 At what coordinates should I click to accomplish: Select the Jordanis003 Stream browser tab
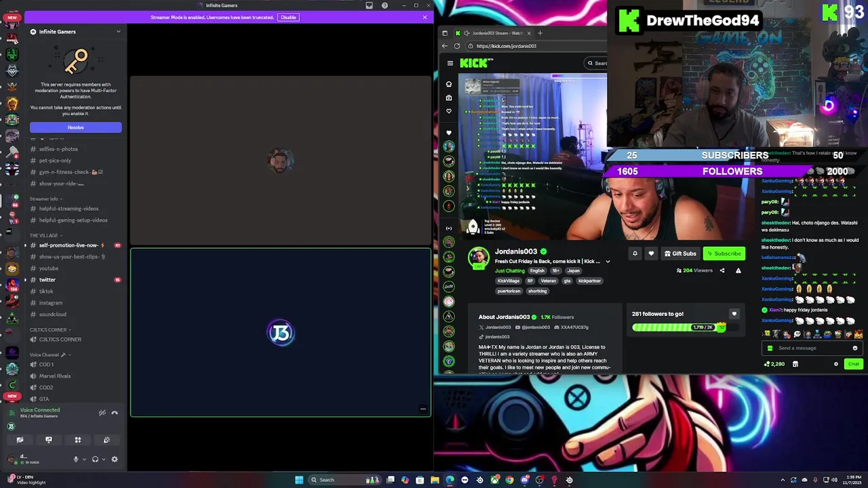click(x=493, y=33)
